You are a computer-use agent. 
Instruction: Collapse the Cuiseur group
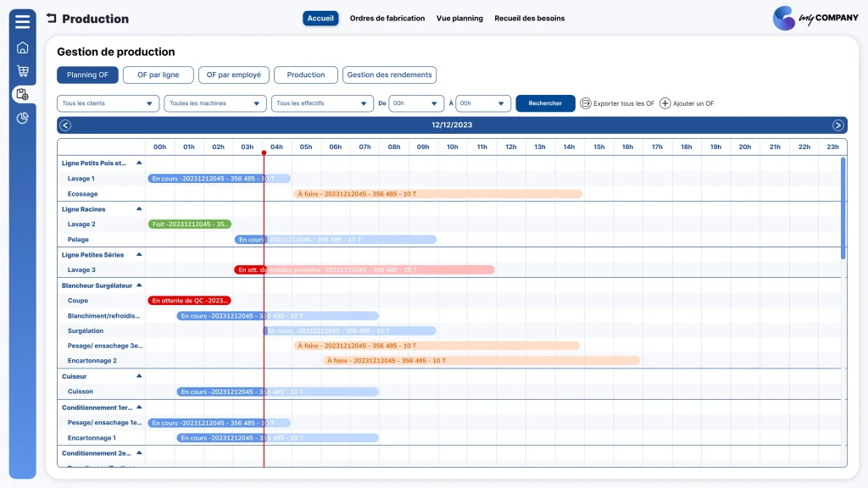pyautogui.click(x=139, y=376)
